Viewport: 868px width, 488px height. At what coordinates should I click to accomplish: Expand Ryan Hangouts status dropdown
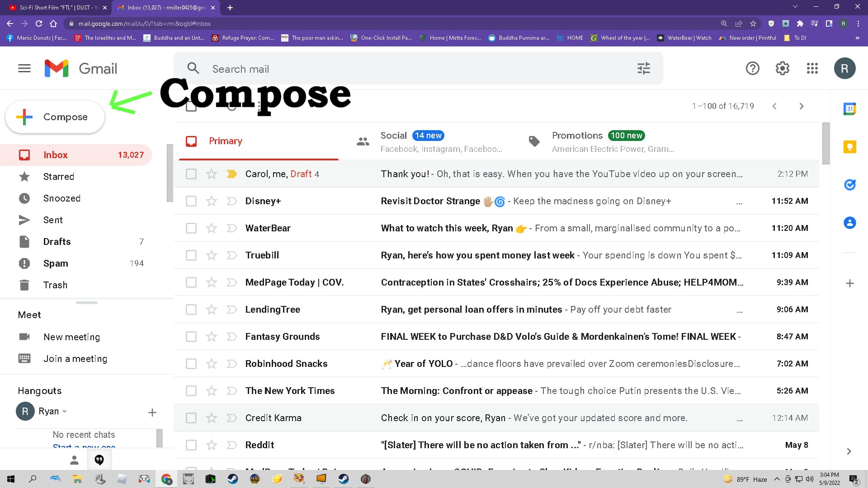coord(65,412)
